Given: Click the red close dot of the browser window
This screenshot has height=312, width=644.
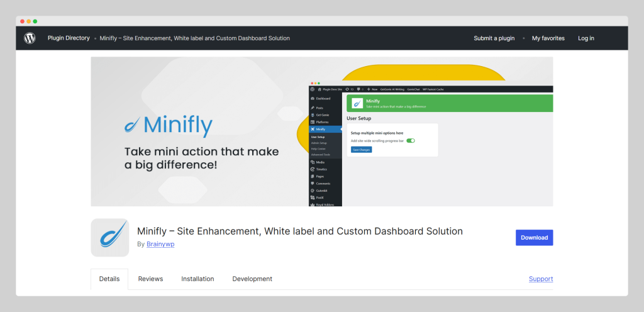Looking at the screenshot, I should point(22,21).
